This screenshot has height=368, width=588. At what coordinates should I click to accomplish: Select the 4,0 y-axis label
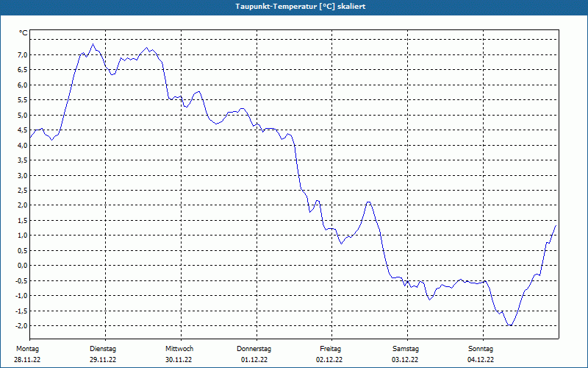tap(23, 145)
